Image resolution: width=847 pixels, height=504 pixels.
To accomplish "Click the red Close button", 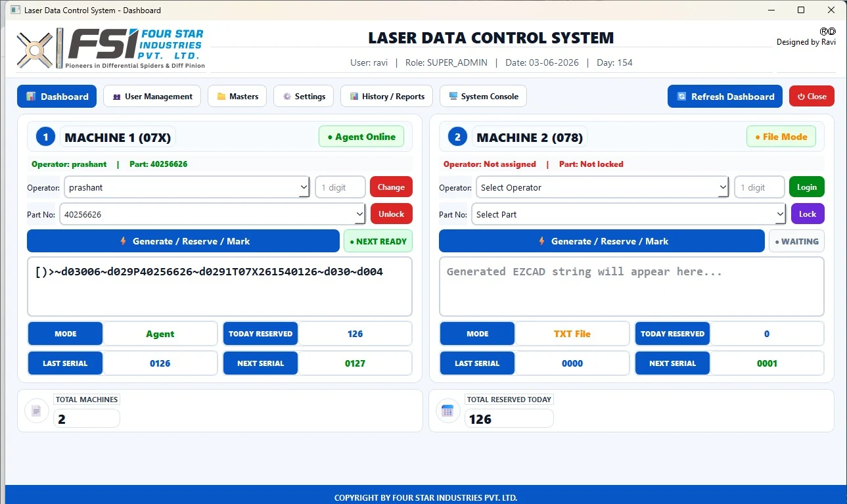I will [812, 97].
